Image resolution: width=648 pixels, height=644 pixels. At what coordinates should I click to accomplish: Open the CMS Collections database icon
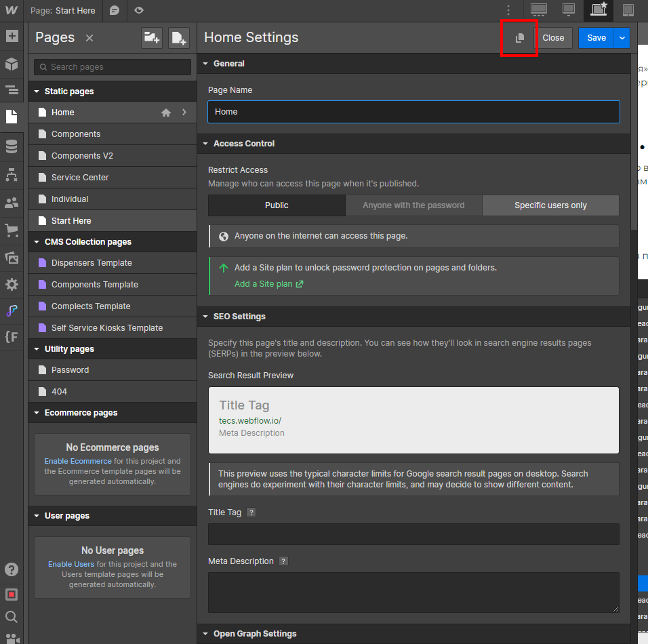pyautogui.click(x=12, y=146)
